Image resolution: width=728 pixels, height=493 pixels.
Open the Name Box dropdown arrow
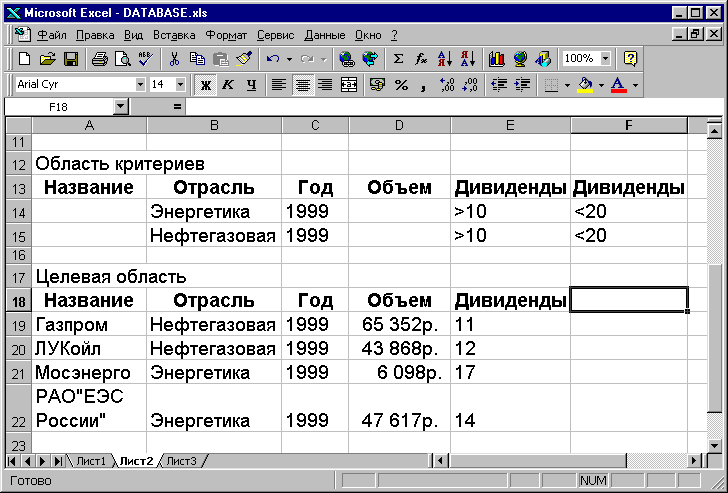120,107
